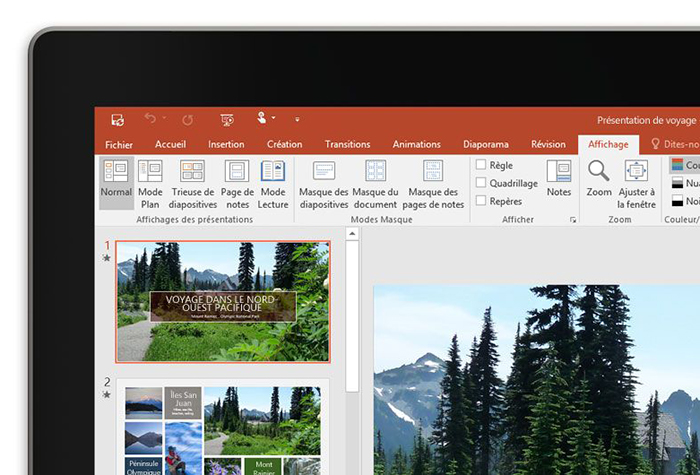Open Masque des diapositives

point(324,181)
